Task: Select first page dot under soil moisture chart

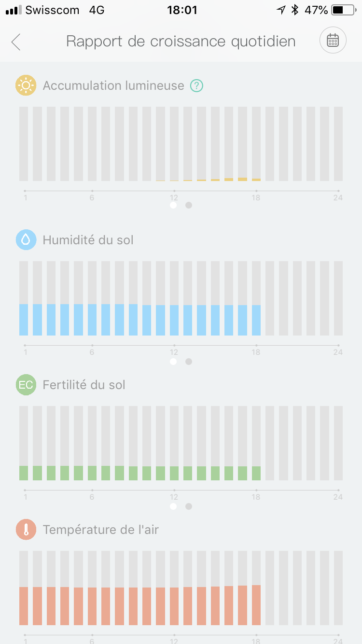Action: 173,362
